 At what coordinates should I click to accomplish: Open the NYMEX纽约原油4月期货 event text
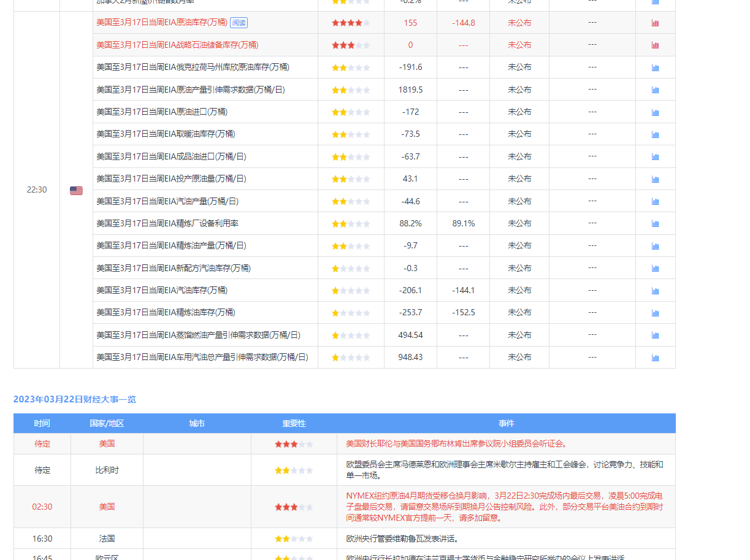pyautogui.click(x=504, y=507)
